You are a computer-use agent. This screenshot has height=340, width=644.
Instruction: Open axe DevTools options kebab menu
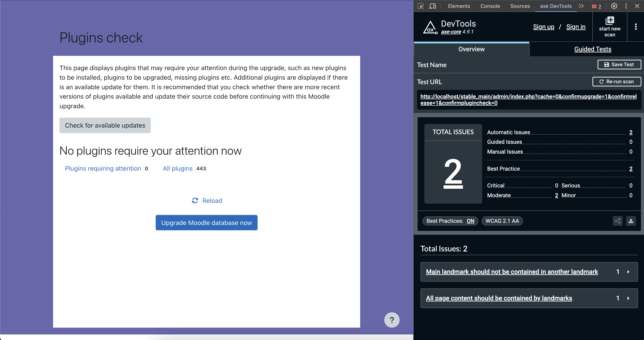point(636,27)
